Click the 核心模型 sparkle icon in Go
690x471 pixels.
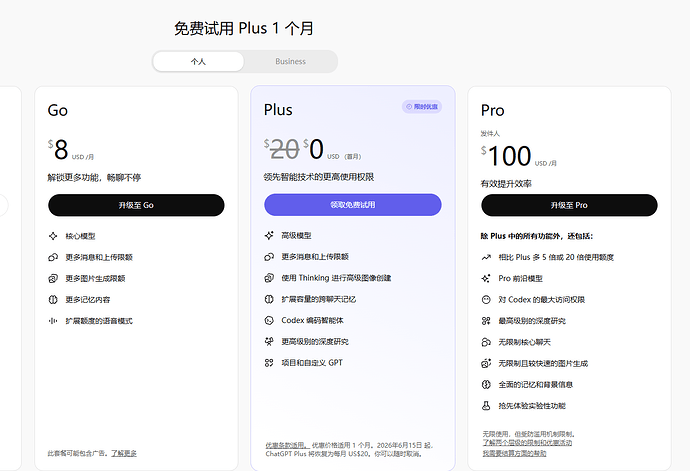[53, 236]
